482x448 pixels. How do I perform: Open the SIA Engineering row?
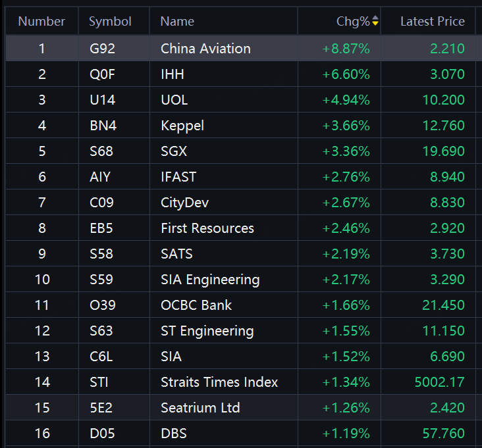tap(210, 280)
